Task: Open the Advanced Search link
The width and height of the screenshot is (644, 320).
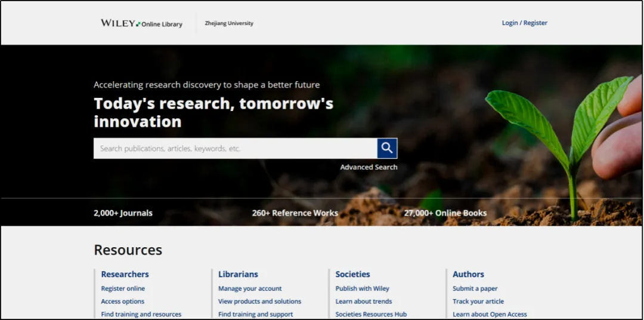Action: point(369,167)
